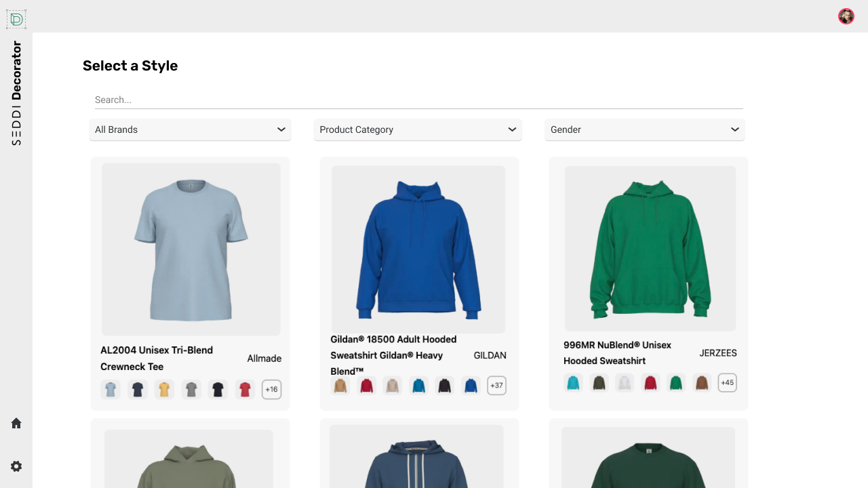868x488 pixels.
Task: Pick red swatch for AL2004 tee
Action: [245, 390]
